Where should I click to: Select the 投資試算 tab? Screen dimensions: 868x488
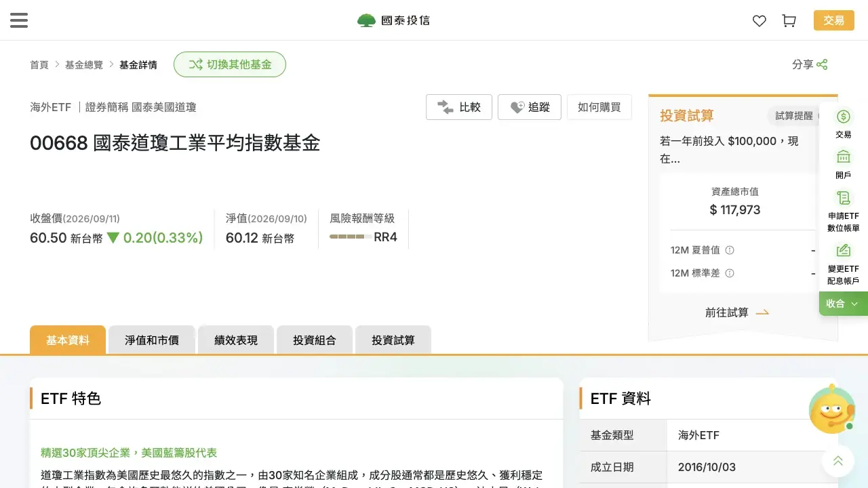393,340
